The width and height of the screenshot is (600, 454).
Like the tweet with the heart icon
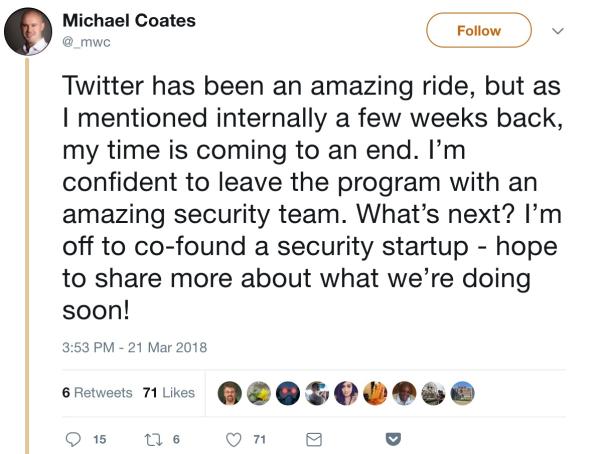pos(235,437)
